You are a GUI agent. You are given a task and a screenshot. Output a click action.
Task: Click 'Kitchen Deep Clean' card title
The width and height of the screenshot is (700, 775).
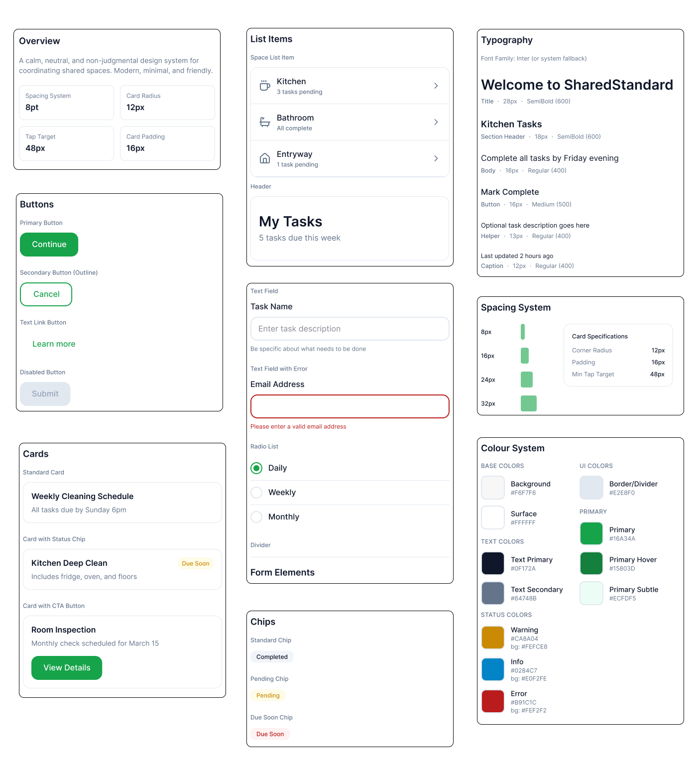69,563
